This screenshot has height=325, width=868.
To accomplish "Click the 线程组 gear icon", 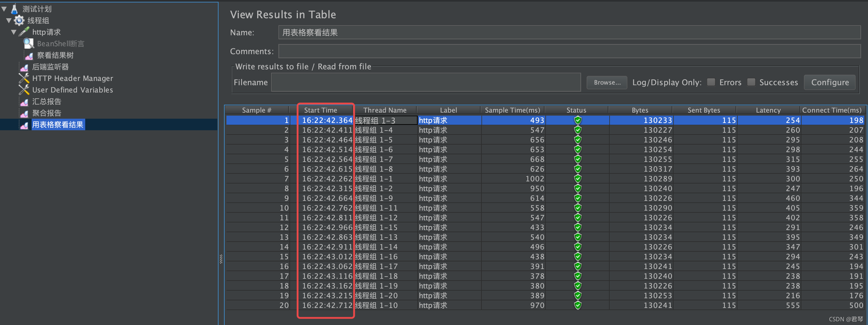I will click(x=19, y=21).
